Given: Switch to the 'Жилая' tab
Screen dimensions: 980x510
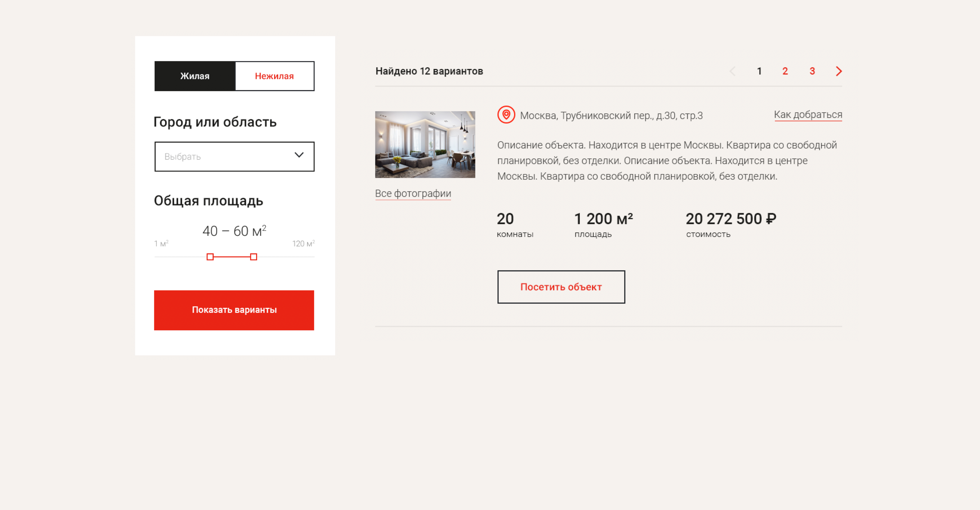Looking at the screenshot, I should (x=195, y=76).
